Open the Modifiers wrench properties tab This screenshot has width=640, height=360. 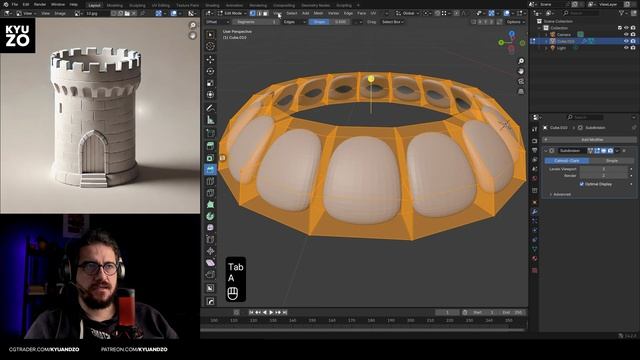tap(535, 211)
